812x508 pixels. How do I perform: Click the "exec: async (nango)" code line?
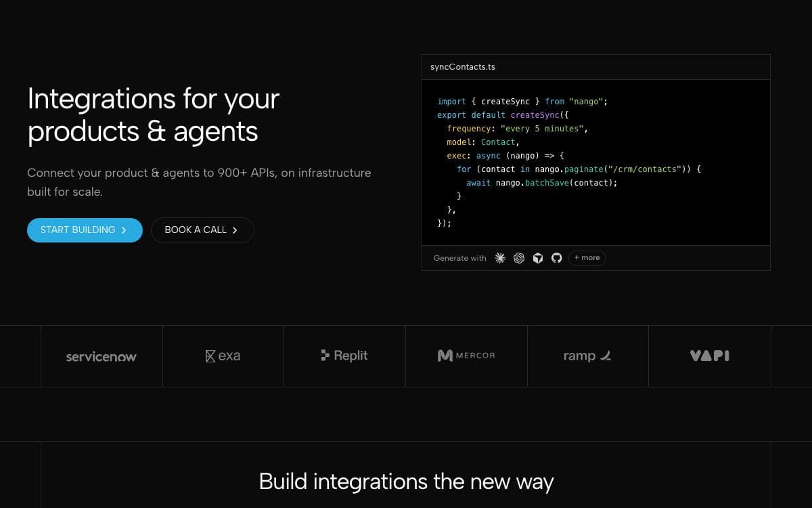tap(505, 156)
